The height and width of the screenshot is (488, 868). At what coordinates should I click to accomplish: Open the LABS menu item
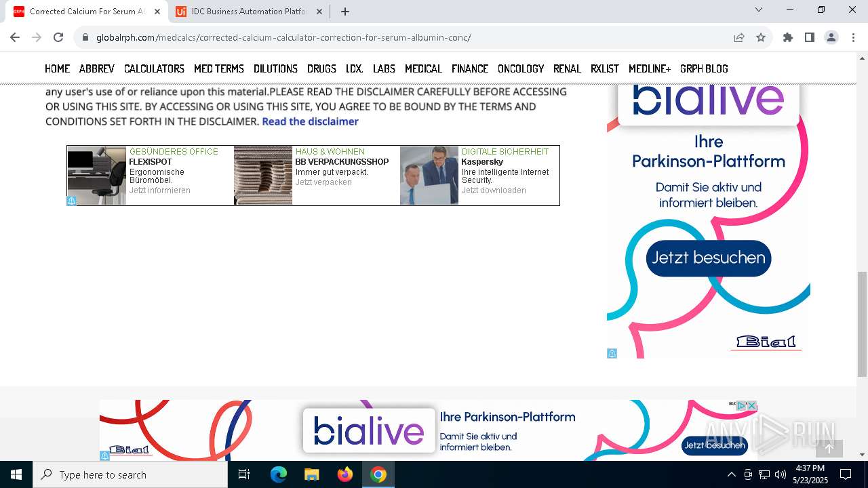(384, 68)
